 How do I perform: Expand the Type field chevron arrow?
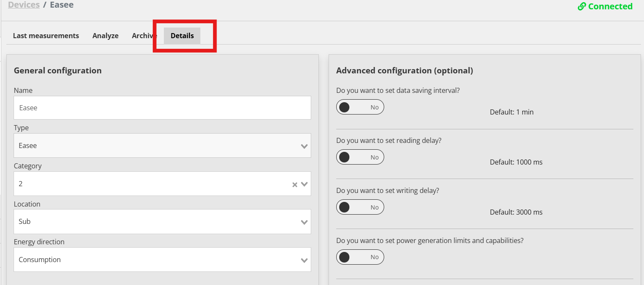pos(304,146)
